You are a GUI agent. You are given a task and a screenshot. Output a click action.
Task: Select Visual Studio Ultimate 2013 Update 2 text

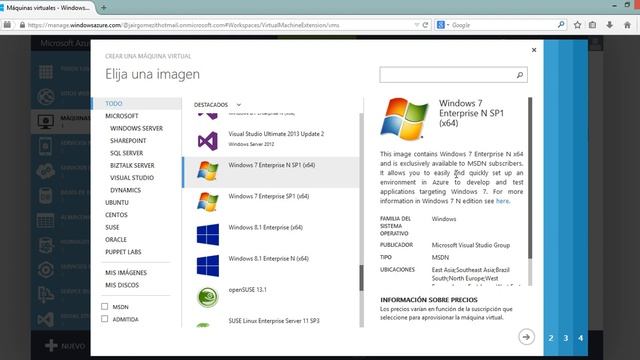[276, 134]
